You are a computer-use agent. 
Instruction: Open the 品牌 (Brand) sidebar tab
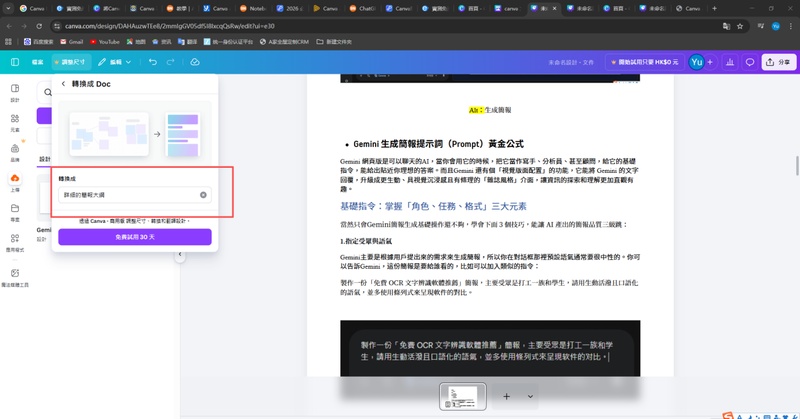[15, 152]
